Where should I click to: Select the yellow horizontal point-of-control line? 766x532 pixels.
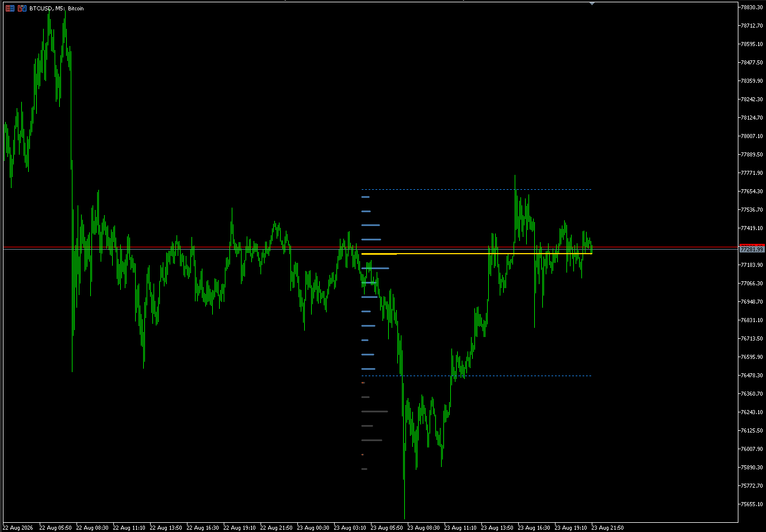(477, 254)
